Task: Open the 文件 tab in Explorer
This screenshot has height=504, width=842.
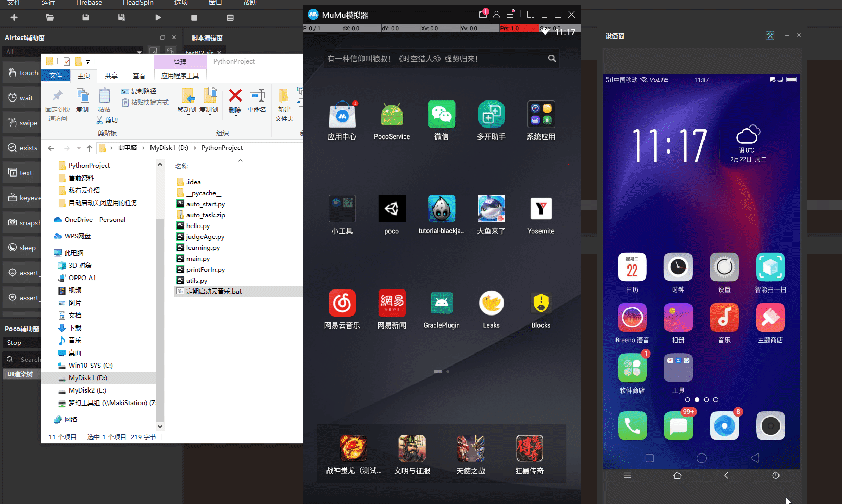Action: [x=56, y=75]
